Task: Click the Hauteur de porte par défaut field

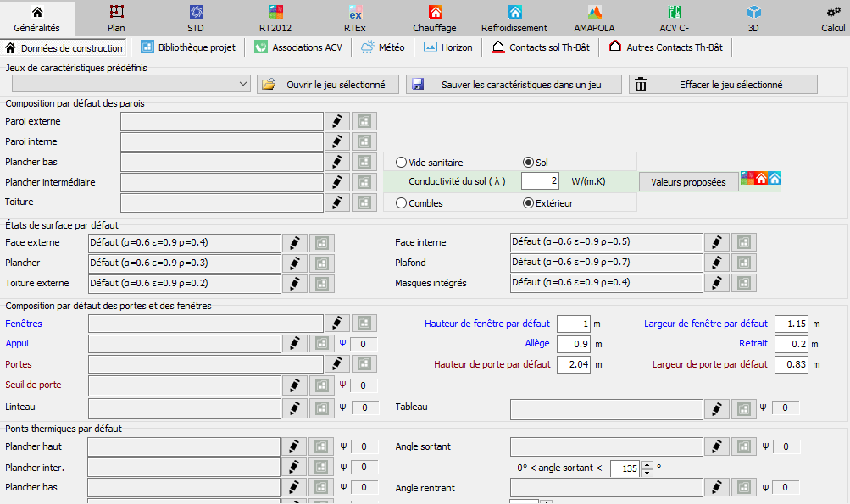Action: coord(573,364)
